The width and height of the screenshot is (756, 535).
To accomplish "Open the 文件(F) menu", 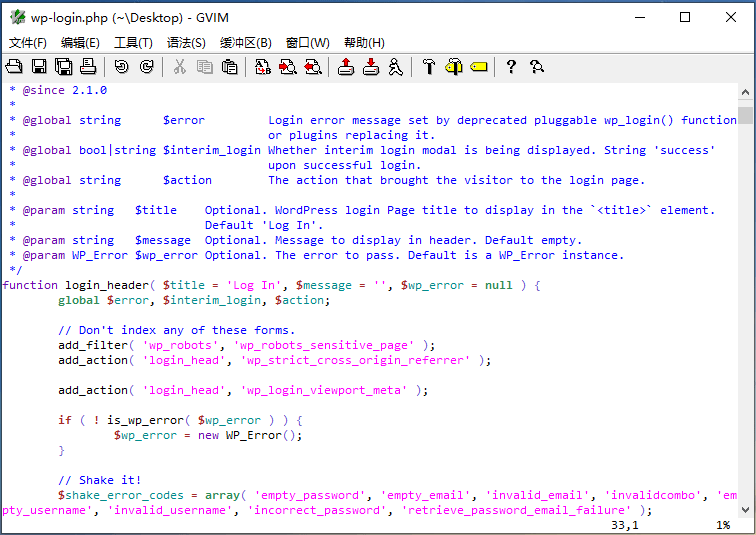I will pos(28,42).
